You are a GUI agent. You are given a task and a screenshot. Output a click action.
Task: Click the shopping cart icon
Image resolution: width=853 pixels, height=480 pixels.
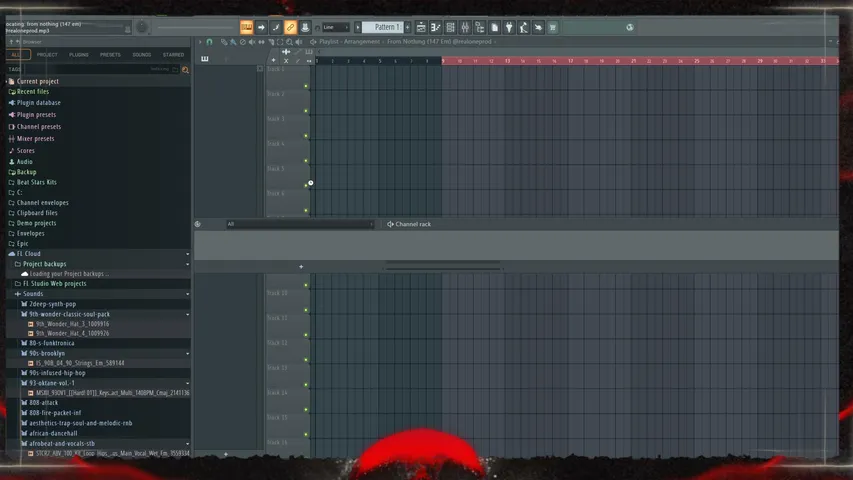(553, 27)
